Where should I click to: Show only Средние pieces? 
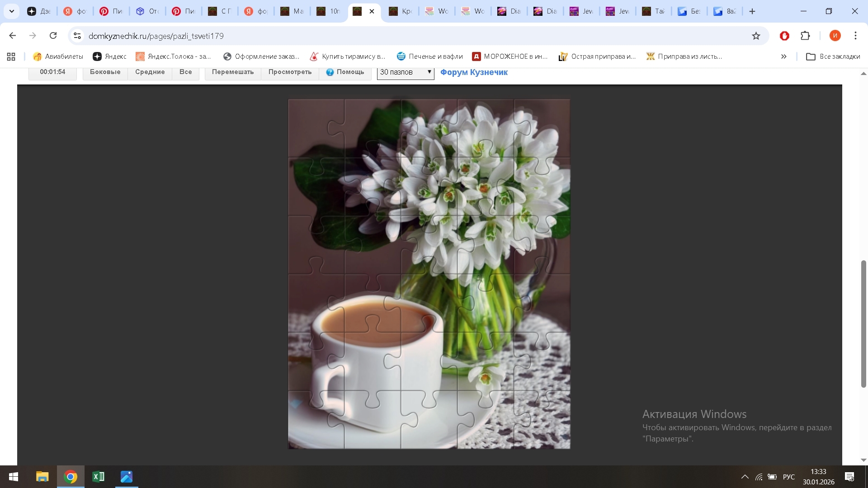150,72
